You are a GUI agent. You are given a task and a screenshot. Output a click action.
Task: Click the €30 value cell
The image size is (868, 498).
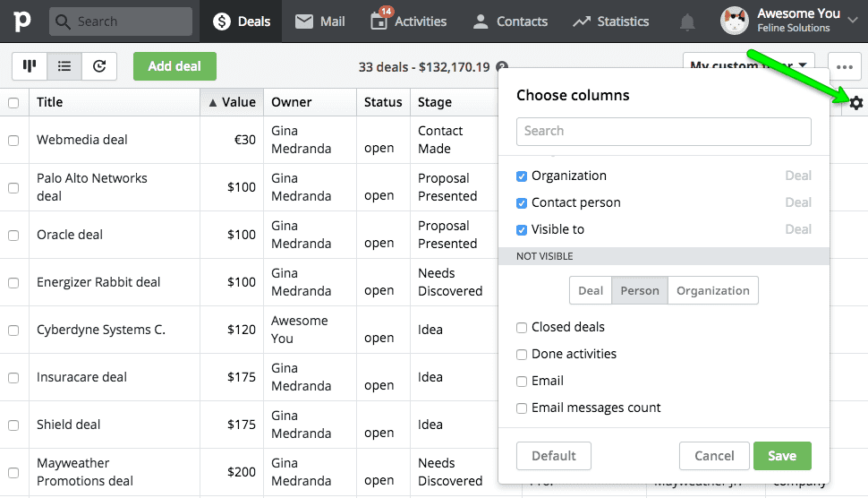point(244,140)
